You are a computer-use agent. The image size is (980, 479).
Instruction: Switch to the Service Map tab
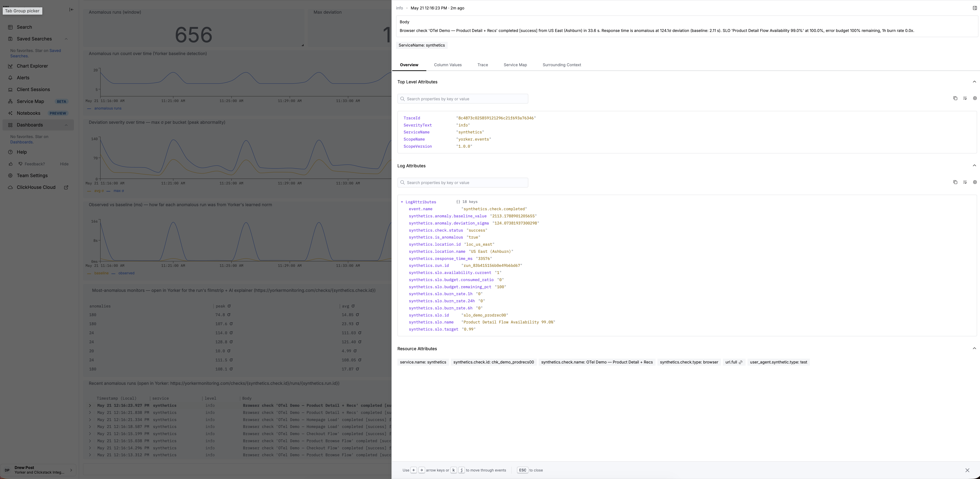pyautogui.click(x=515, y=65)
